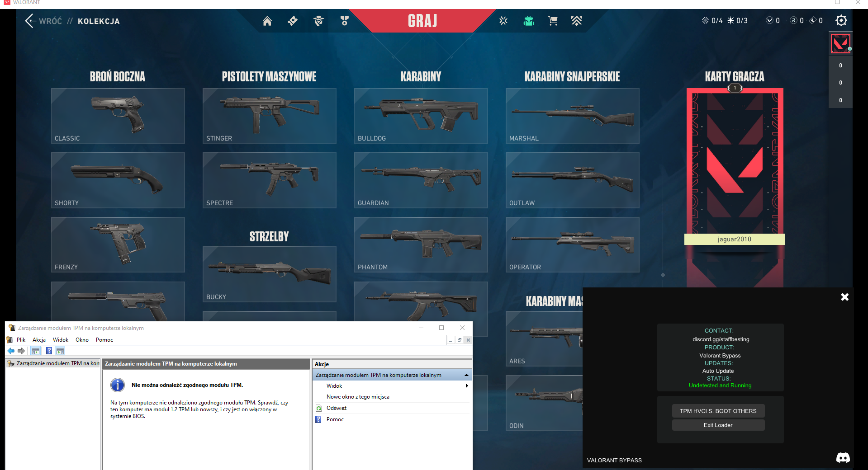
Task: Collapse the Zarządzanie modułem TPM actions section
Action: click(x=466, y=375)
